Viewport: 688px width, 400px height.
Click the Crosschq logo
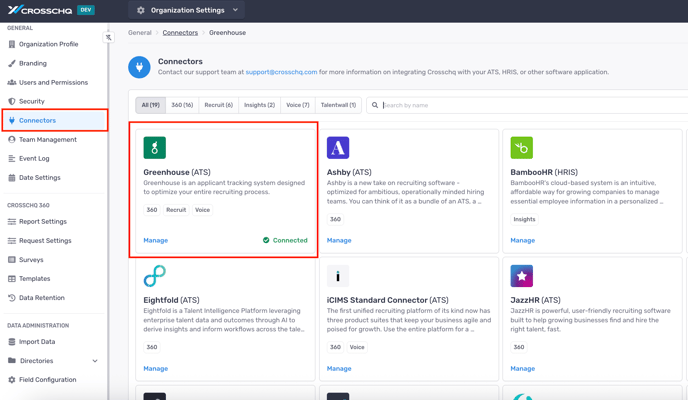[x=39, y=10]
